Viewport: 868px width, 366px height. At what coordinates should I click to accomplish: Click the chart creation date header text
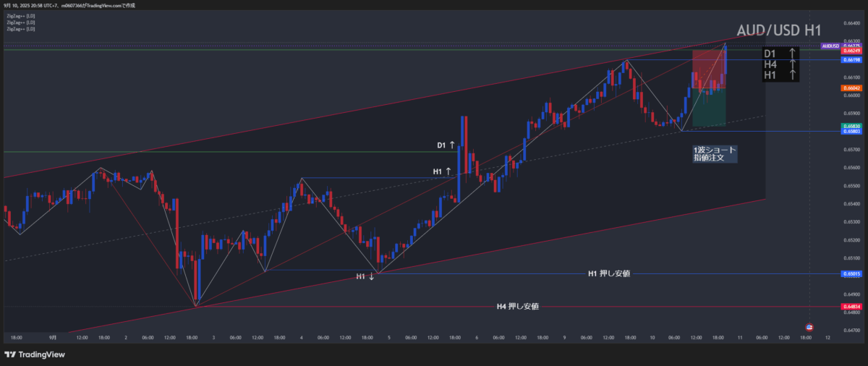pyautogui.click(x=80, y=5)
